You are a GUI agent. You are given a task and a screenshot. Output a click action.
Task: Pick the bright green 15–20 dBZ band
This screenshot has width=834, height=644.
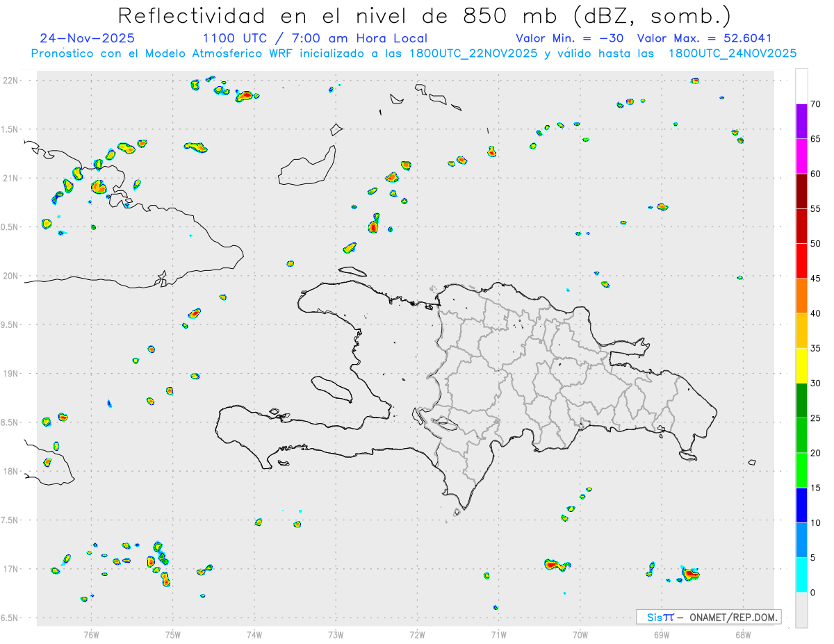pyautogui.click(x=801, y=470)
